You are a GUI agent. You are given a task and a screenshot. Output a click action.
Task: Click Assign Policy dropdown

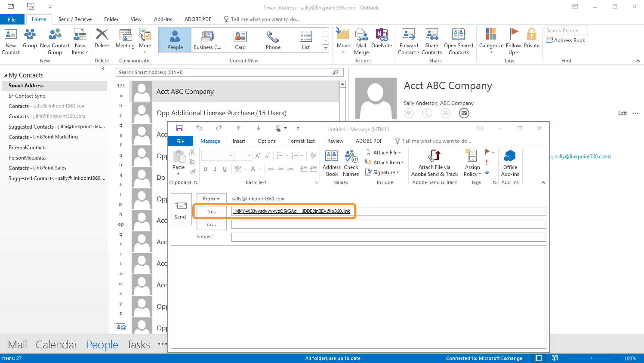(472, 163)
